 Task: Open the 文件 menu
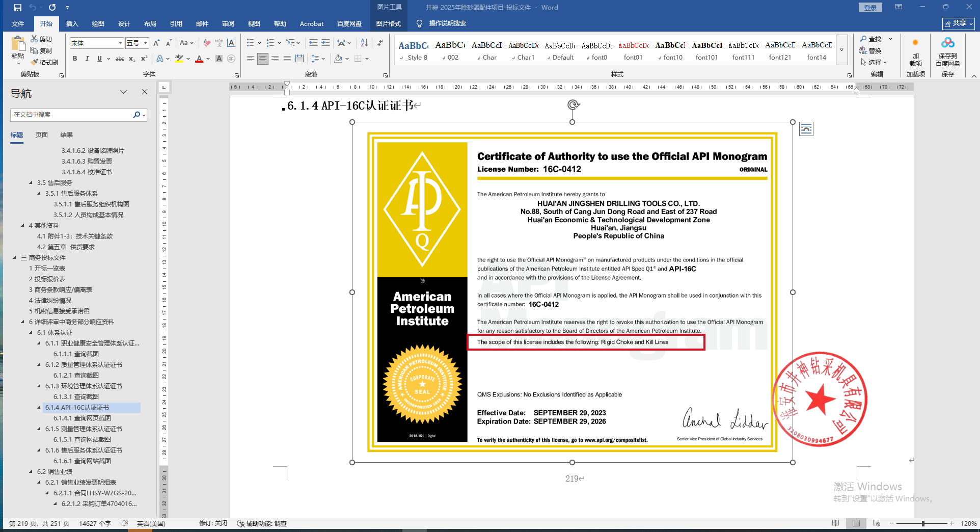coord(18,23)
